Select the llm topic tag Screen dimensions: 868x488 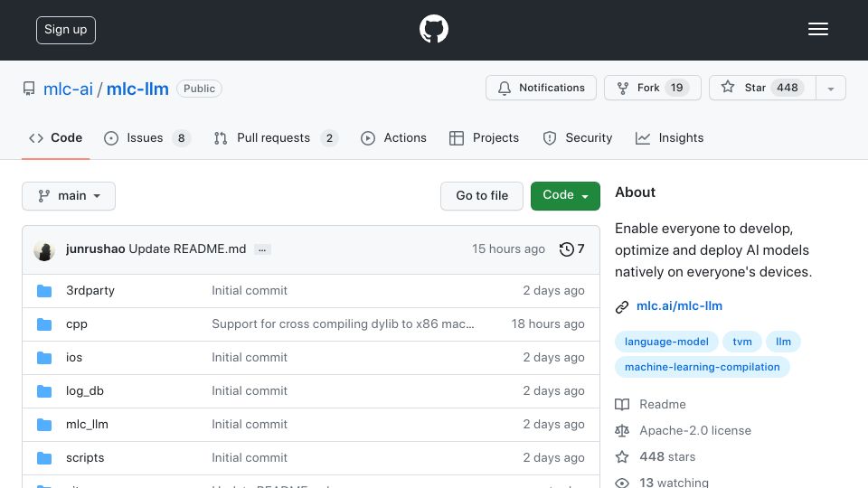point(783,342)
